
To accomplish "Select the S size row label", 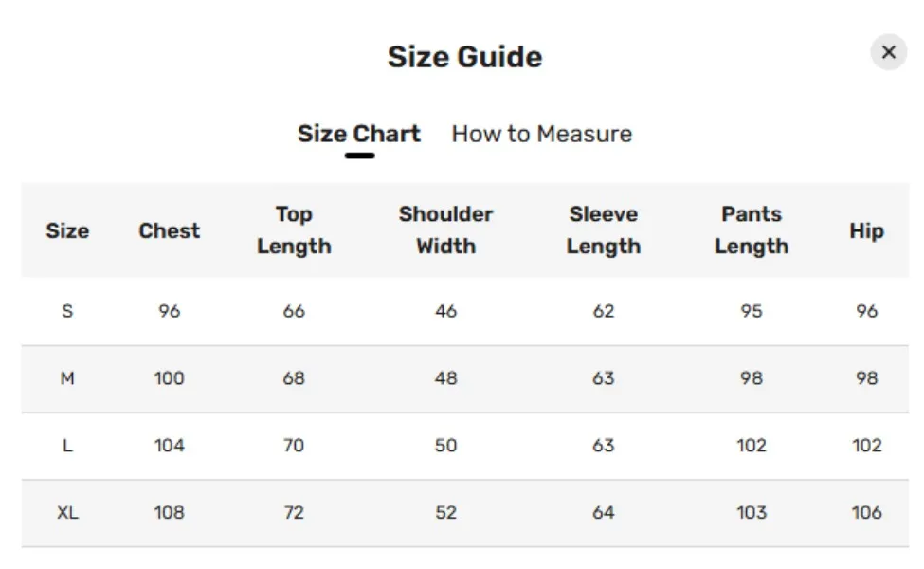I will coord(67,311).
